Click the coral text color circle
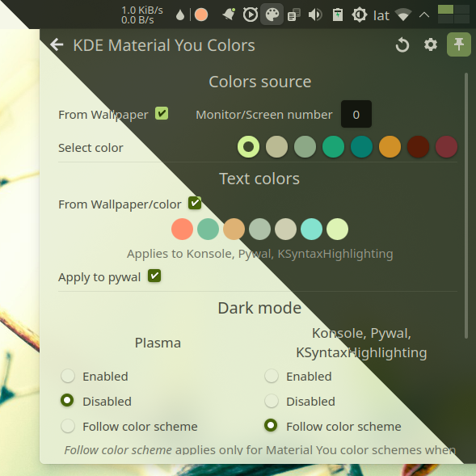 click(182, 230)
